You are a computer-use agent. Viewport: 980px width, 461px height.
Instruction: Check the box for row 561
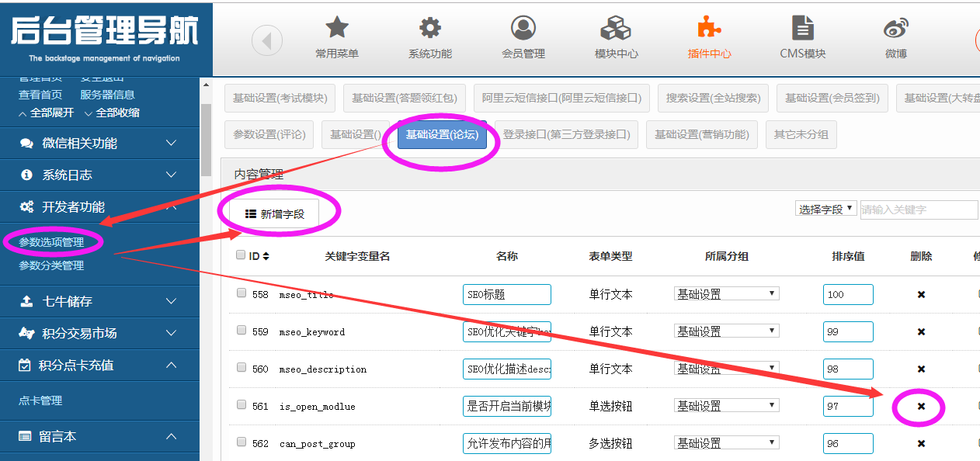[x=242, y=405]
